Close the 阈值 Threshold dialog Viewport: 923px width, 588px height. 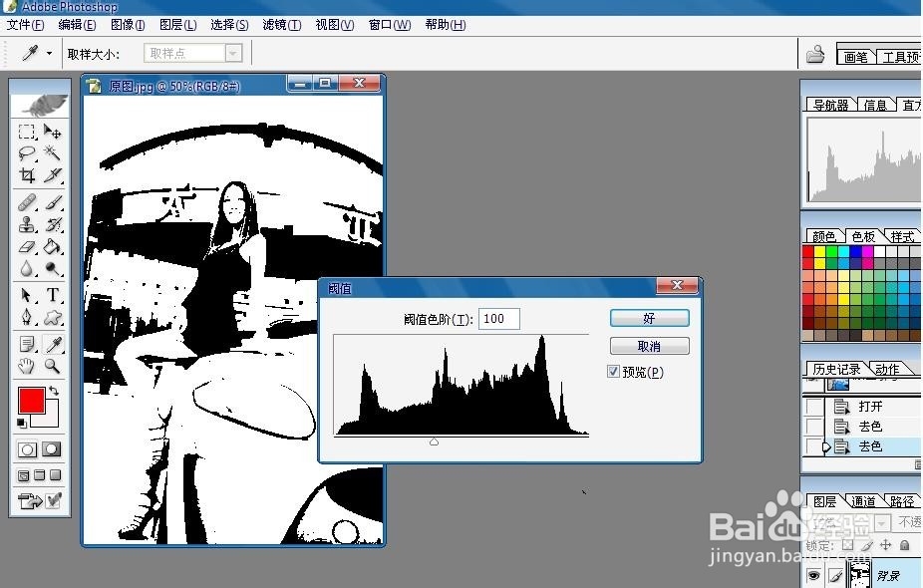click(x=677, y=285)
